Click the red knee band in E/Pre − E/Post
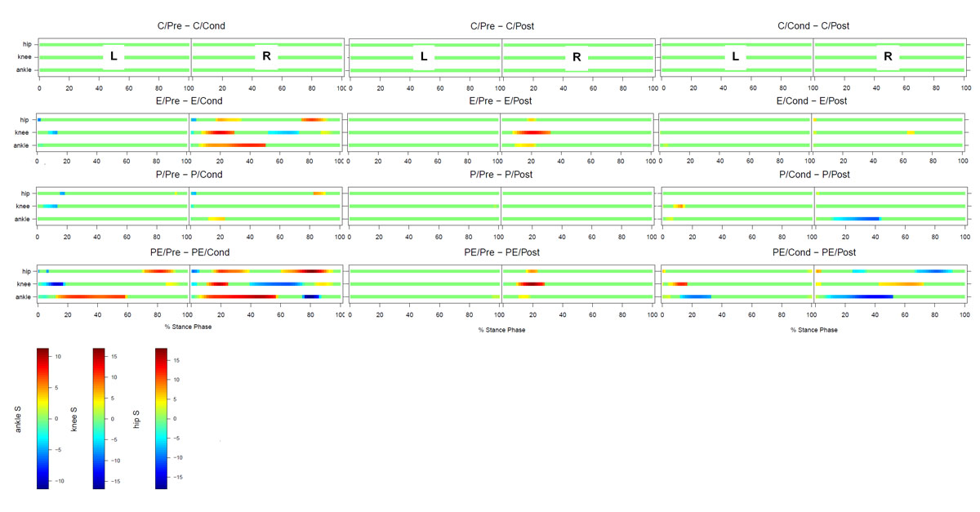980x512 pixels. click(532, 132)
